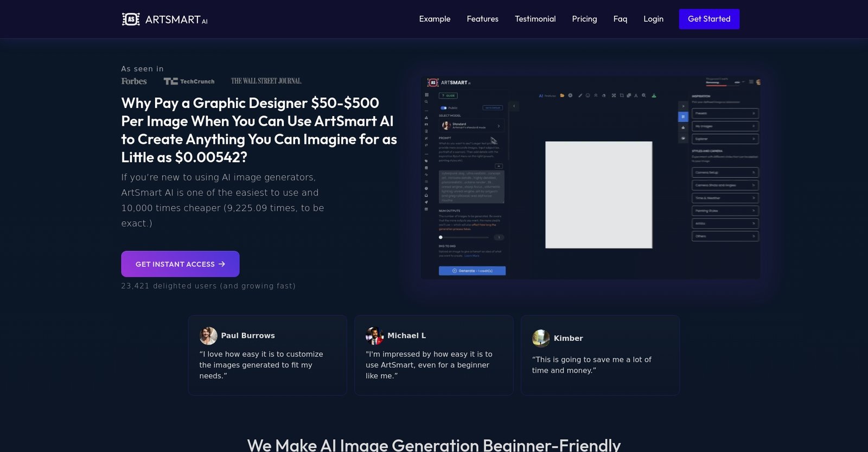The width and height of the screenshot is (868, 452).
Task: Select the text A icon in preview toolbar
Action: point(636,96)
